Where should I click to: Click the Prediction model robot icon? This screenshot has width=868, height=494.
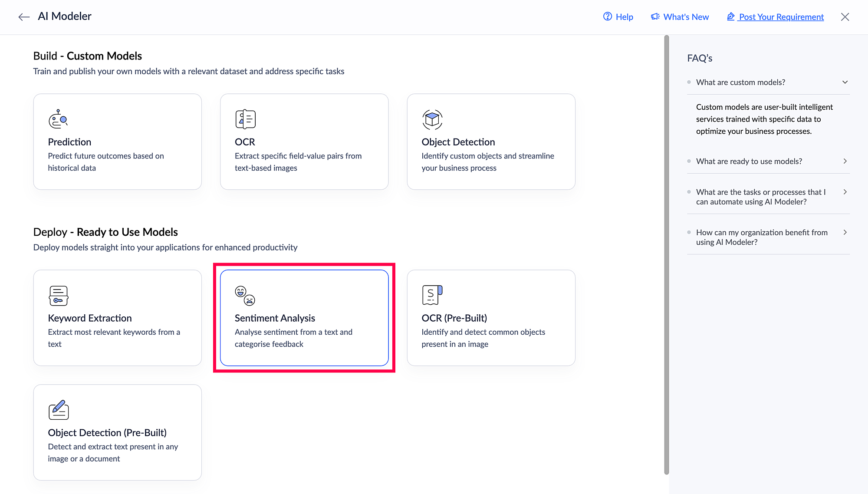(58, 119)
